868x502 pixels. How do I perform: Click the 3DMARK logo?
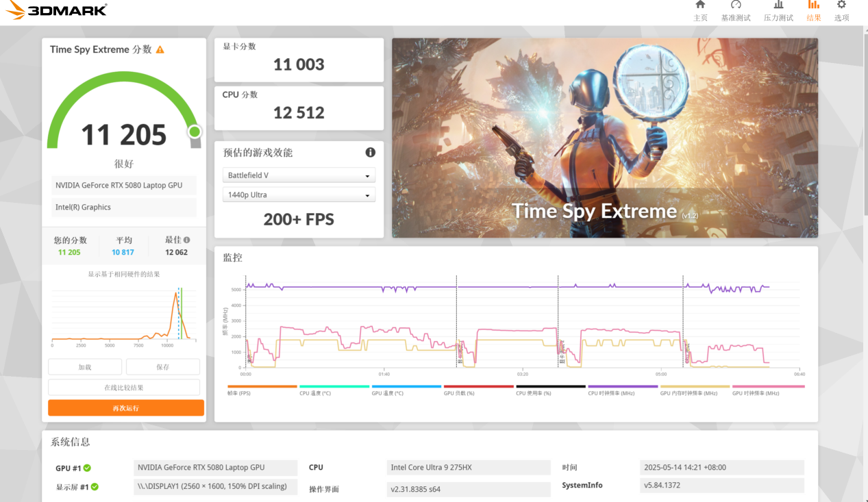coord(57,10)
